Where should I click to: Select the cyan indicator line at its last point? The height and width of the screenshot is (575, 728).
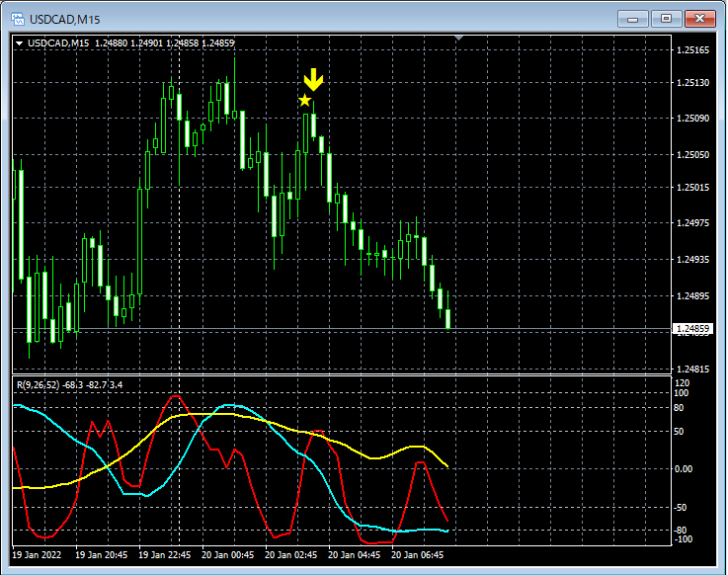(x=447, y=531)
